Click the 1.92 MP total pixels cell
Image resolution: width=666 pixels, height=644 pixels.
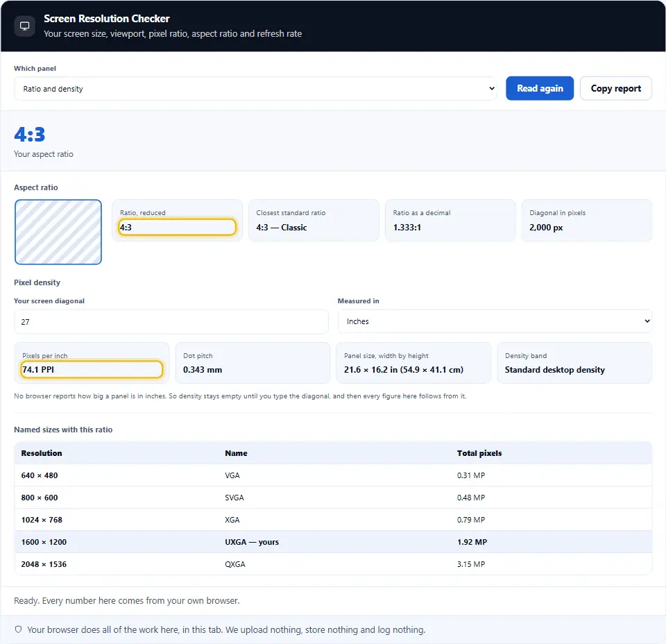tap(472, 541)
